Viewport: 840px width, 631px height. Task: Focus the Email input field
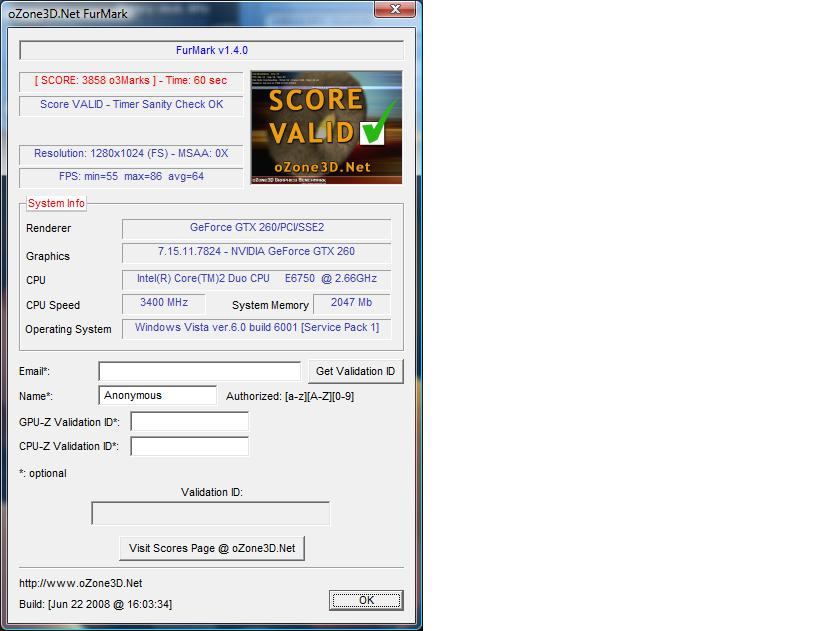199,371
